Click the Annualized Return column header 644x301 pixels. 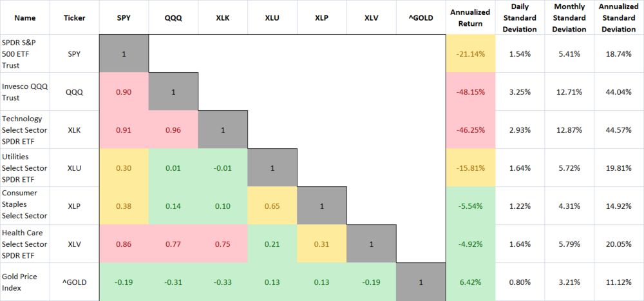tap(471, 17)
